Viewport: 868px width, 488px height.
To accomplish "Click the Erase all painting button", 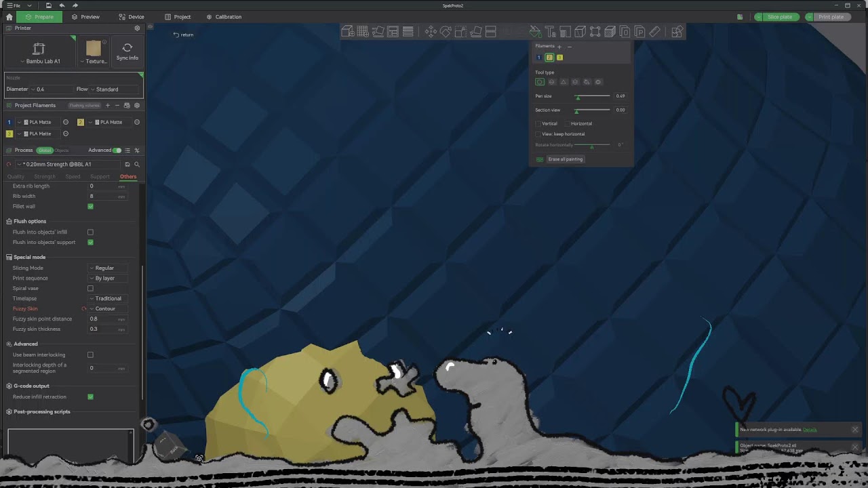I will pyautogui.click(x=565, y=159).
